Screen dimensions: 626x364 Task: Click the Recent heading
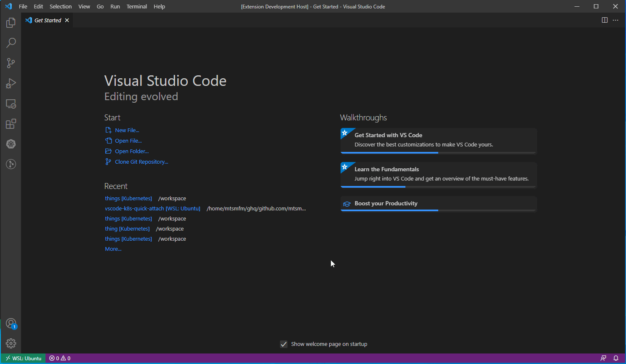tap(116, 186)
